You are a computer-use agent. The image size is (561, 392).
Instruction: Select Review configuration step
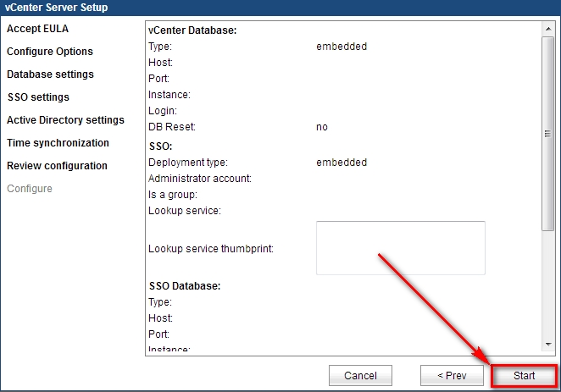click(x=57, y=166)
